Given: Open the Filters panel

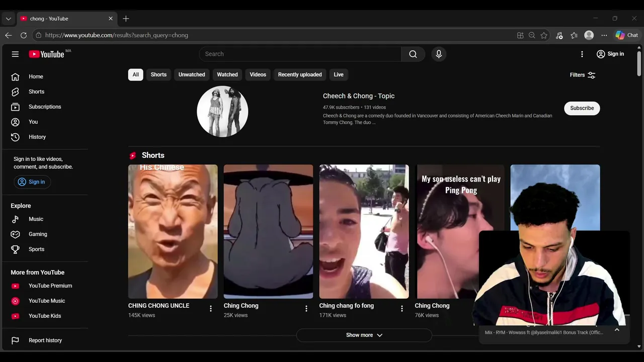Looking at the screenshot, I should click(583, 75).
